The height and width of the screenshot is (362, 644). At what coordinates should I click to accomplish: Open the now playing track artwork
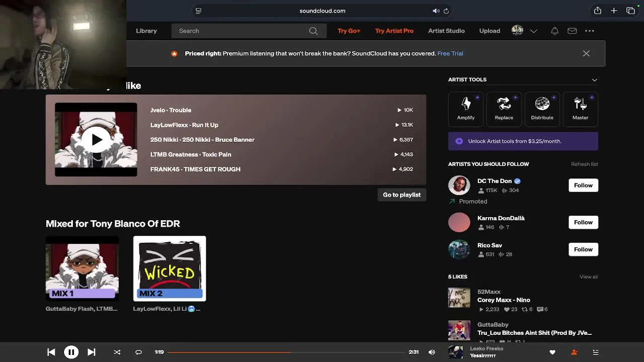(456, 352)
